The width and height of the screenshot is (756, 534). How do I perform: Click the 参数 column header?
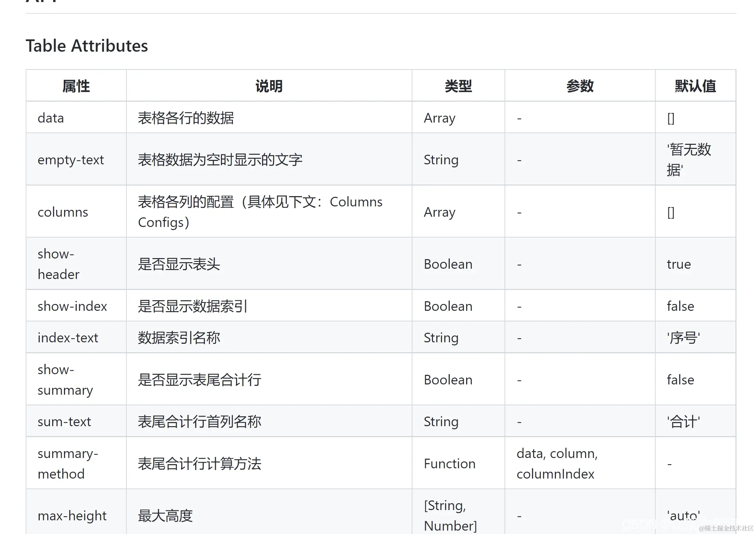point(580,86)
